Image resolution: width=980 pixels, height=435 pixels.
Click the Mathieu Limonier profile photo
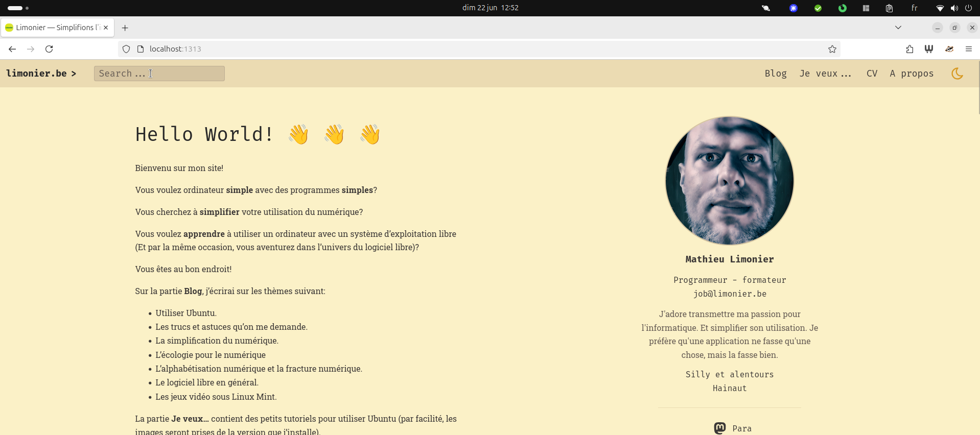click(x=729, y=181)
